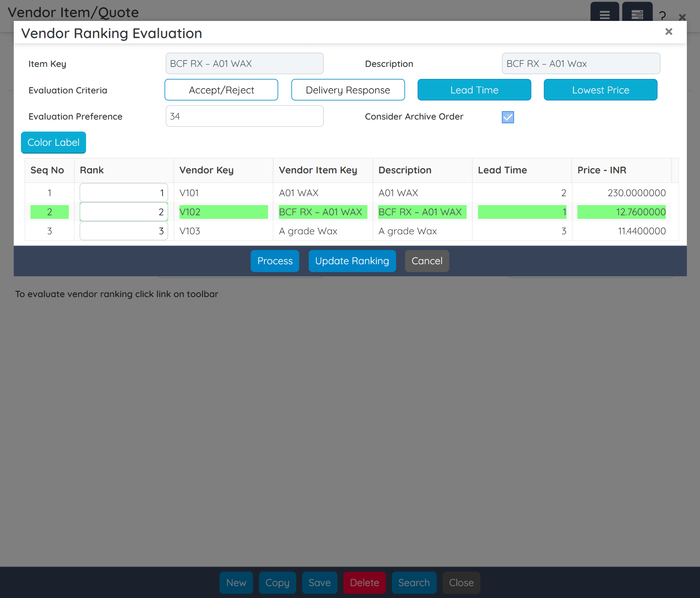
Task: Click the Process button
Action: [275, 261]
